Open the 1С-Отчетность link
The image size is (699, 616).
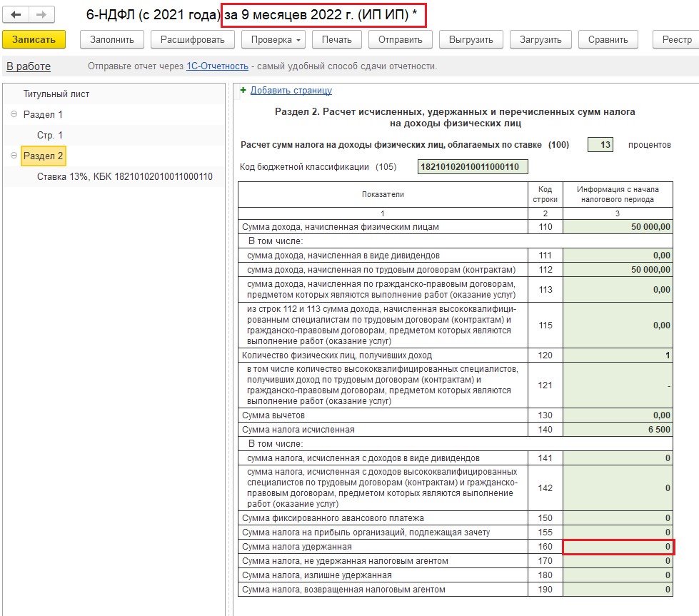[217, 66]
